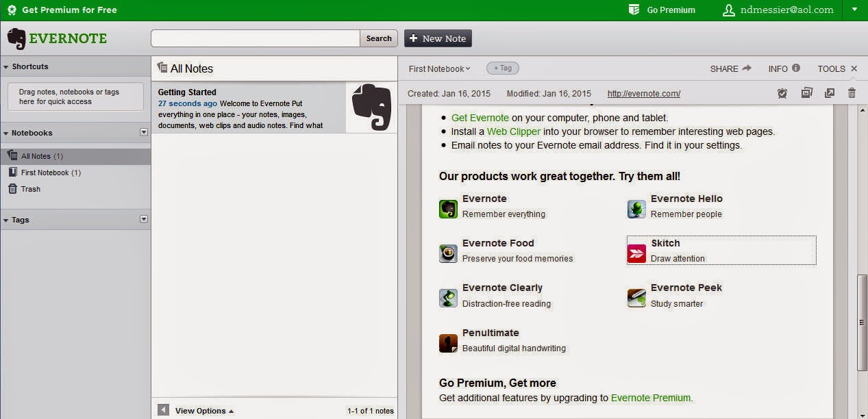Click the + Tag button
This screenshot has width=868, height=419.
point(503,68)
